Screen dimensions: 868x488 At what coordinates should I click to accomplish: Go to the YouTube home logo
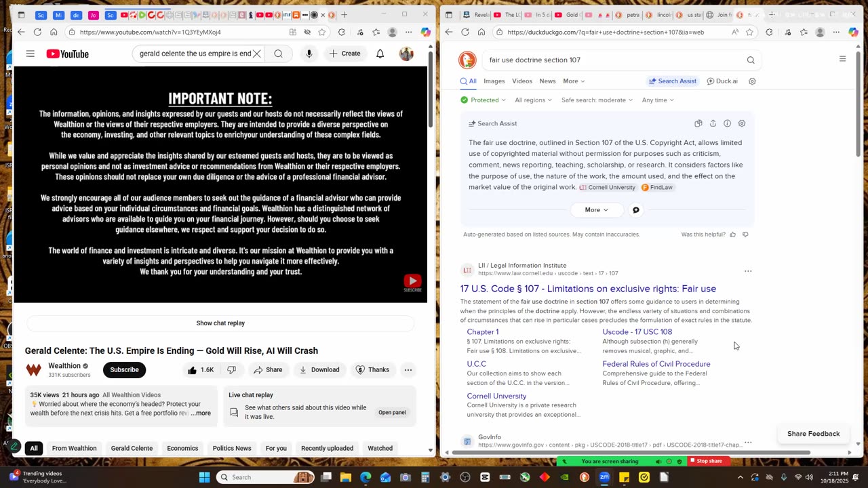click(x=67, y=54)
